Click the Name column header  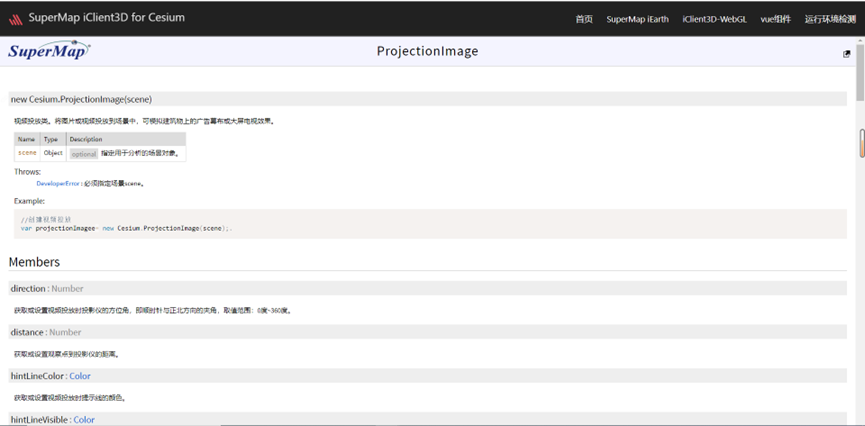click(26, 139)
